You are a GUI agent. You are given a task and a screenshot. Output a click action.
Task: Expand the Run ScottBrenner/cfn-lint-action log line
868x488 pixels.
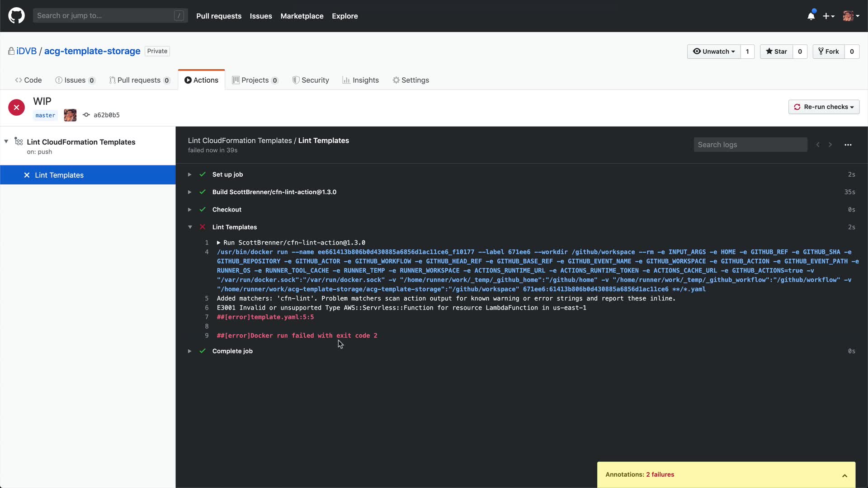coord(219,243)
